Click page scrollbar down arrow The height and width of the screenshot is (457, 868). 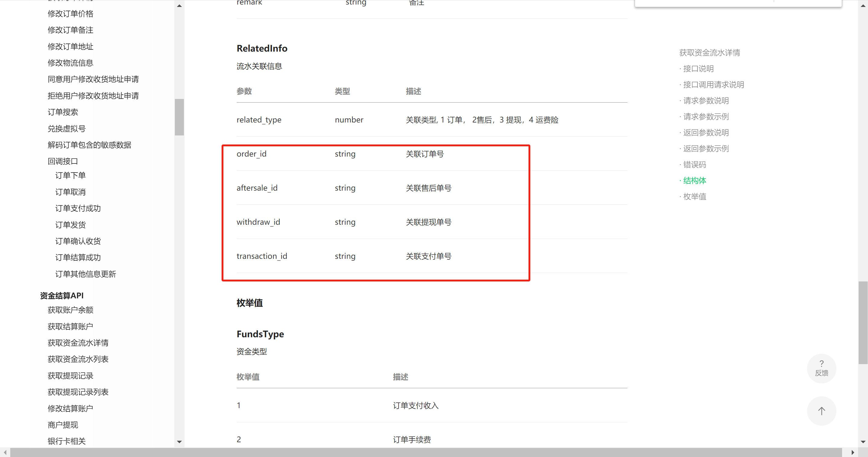pyautogui.click(x=863, y=442)
